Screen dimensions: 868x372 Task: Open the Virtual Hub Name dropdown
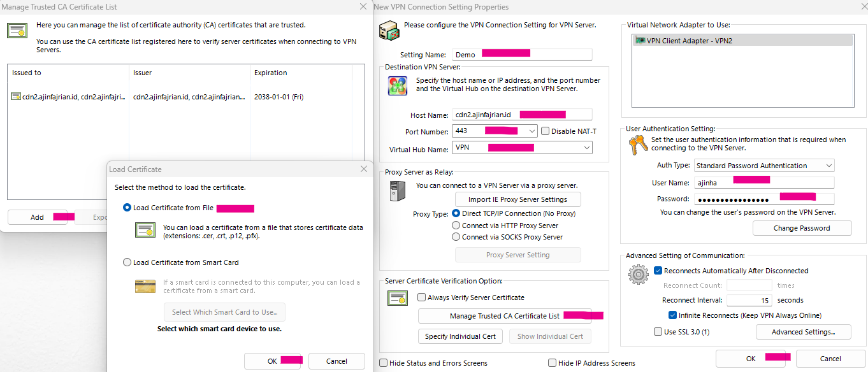586,147
